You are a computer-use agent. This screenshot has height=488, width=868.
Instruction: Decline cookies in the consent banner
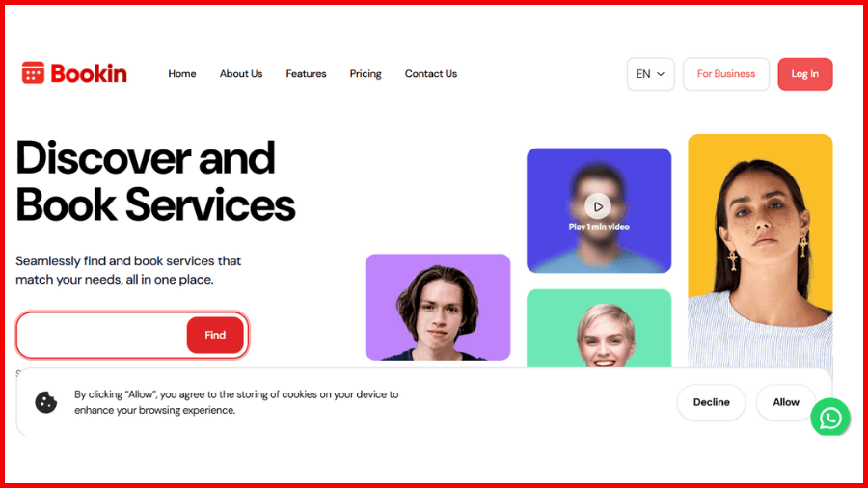coord(712,402)
